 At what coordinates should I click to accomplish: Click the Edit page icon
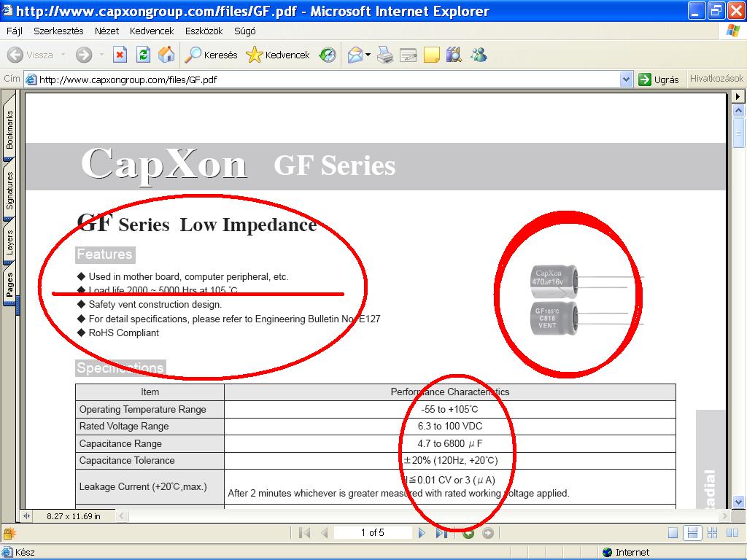409,55
